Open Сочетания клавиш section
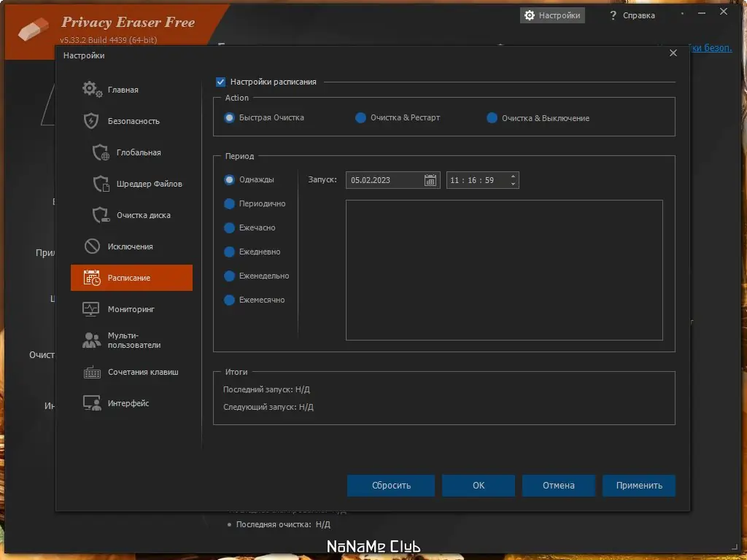 (x=131, y=372)
